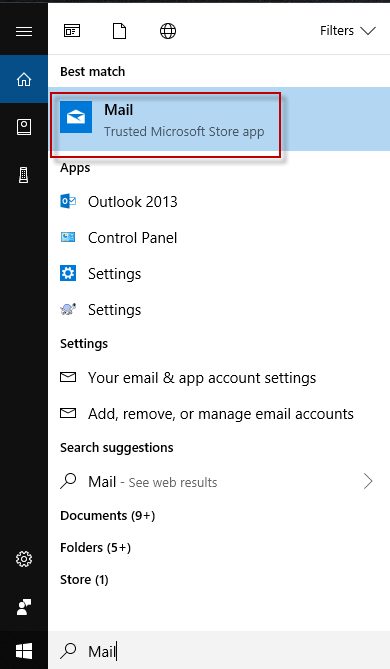This screenshot has width=390, height=669.
Task: Filter results by Web globe icon
Action: point(168,31)
